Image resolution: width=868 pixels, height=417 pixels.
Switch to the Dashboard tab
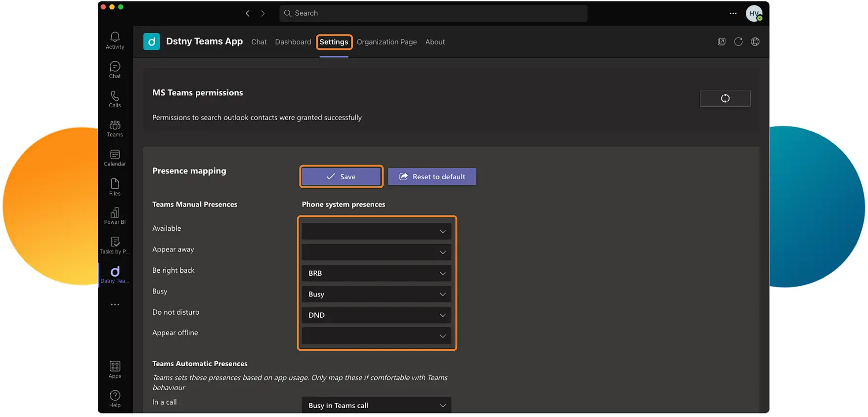pos(293,42)
